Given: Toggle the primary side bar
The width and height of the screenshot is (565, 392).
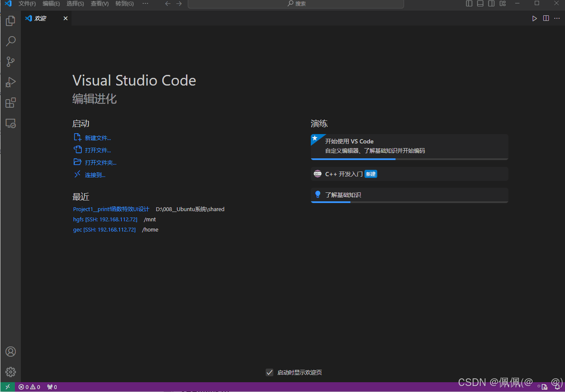Looking at the screenshot, I should tap(469, 3).
